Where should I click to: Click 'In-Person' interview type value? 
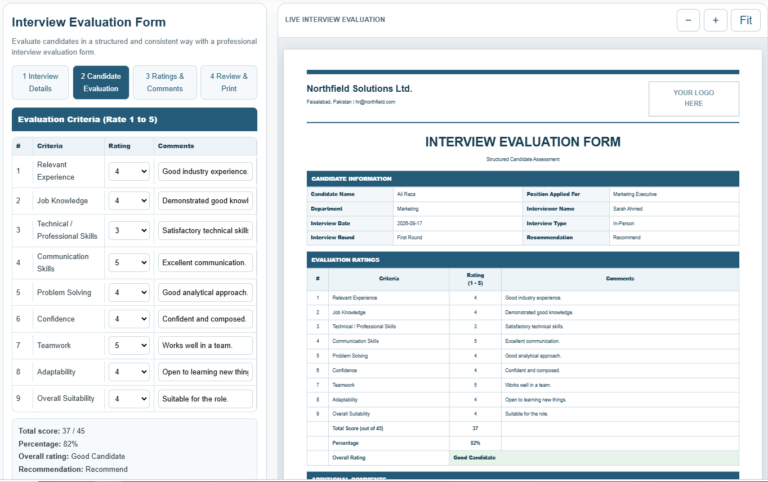pos(623,223)
